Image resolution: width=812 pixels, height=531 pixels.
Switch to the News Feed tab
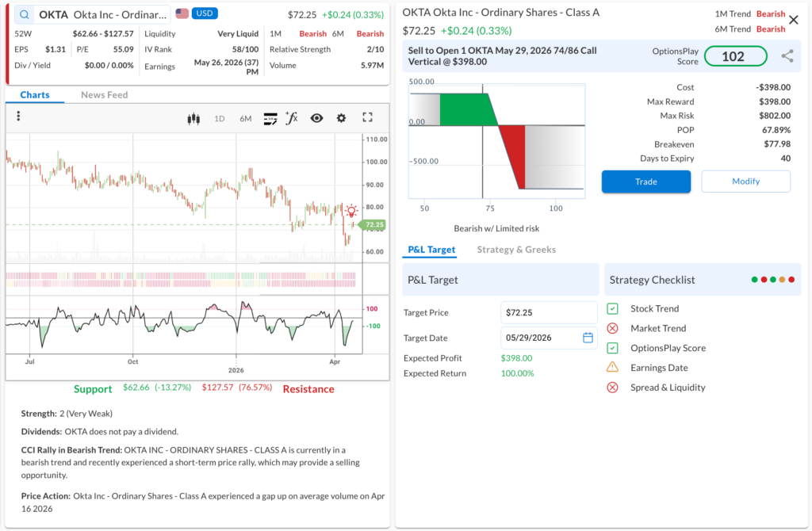[104, 95]
